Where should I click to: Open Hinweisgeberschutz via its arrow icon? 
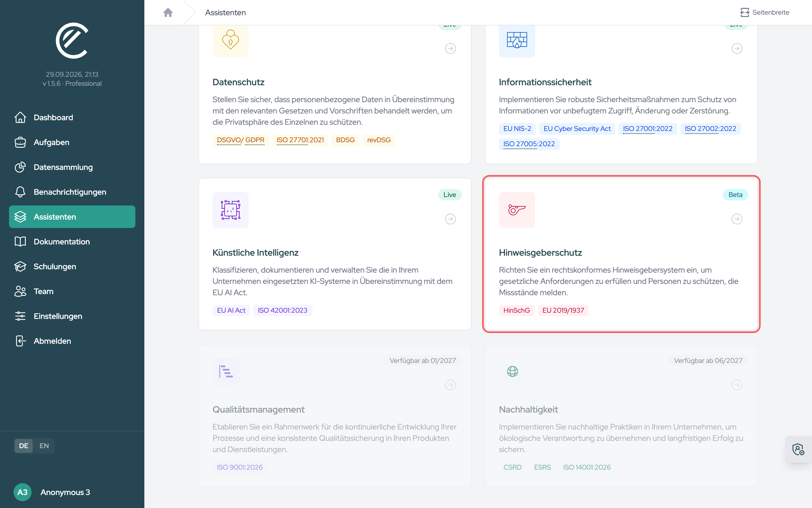737,219
